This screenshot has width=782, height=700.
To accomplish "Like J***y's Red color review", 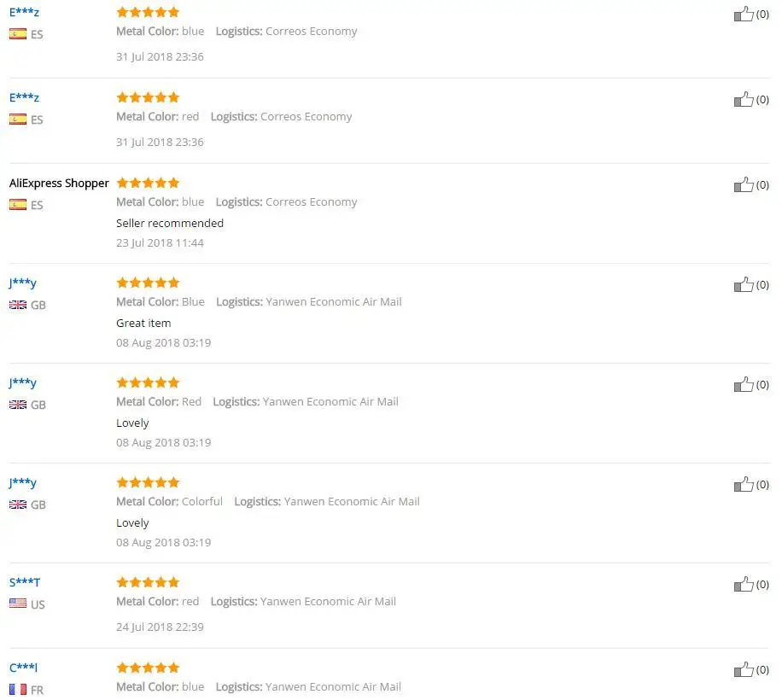I will point(744,384).
